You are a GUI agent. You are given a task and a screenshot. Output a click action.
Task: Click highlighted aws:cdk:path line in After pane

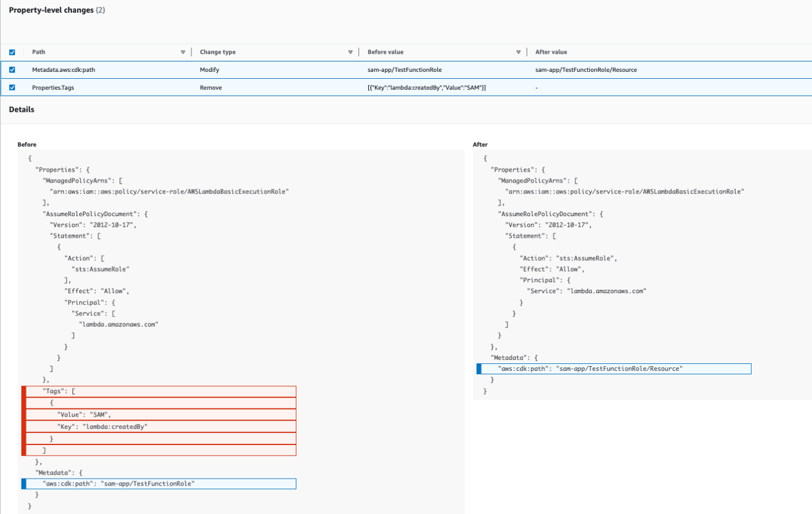614,369
